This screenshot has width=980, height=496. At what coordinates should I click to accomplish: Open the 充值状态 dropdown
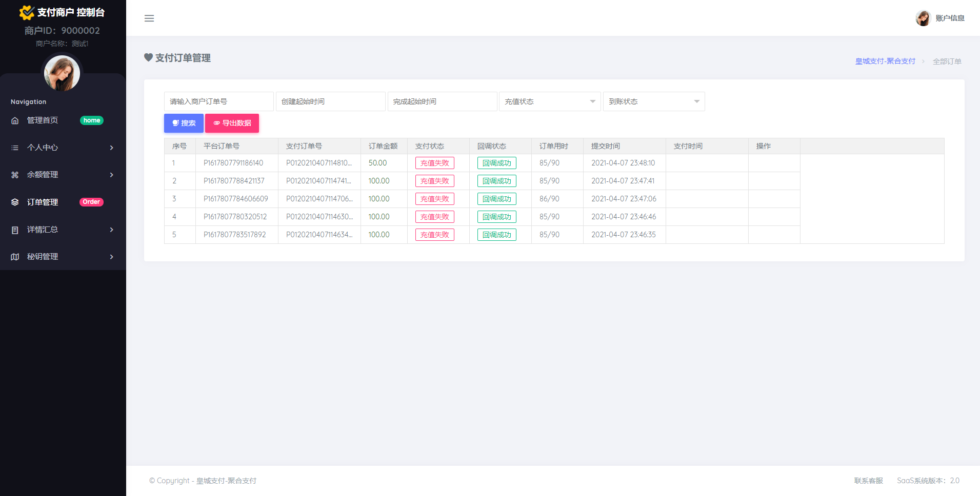click(549, 101)
